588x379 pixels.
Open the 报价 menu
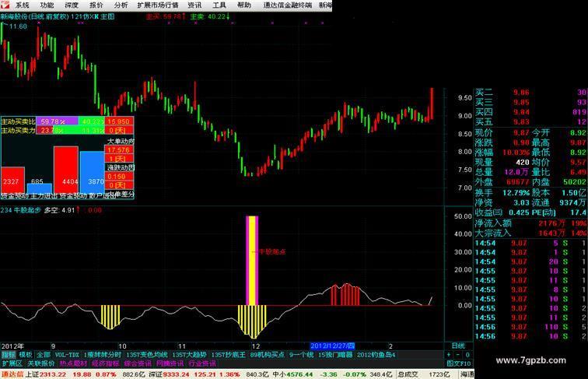tap(96, 5)
